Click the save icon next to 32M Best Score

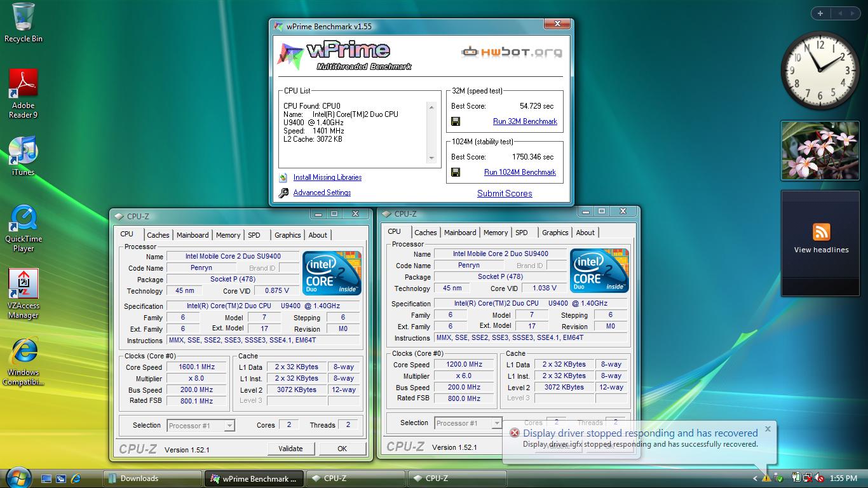coord(456,121)
